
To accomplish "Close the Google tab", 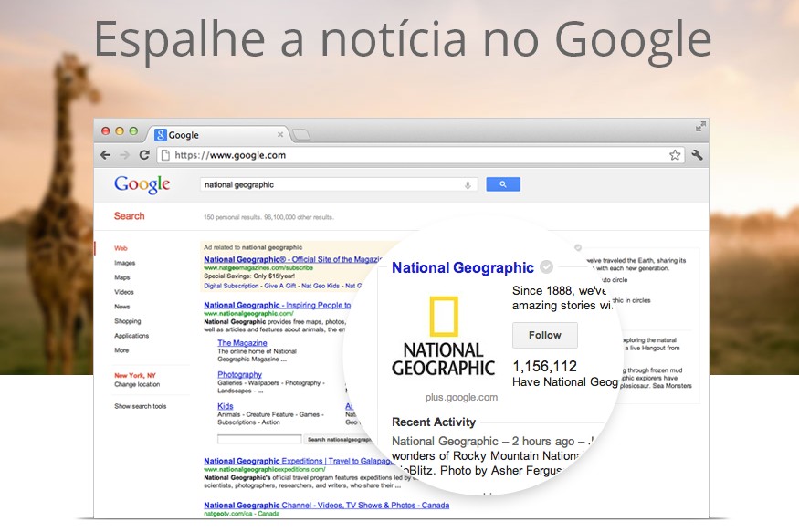I will point(279,134).
